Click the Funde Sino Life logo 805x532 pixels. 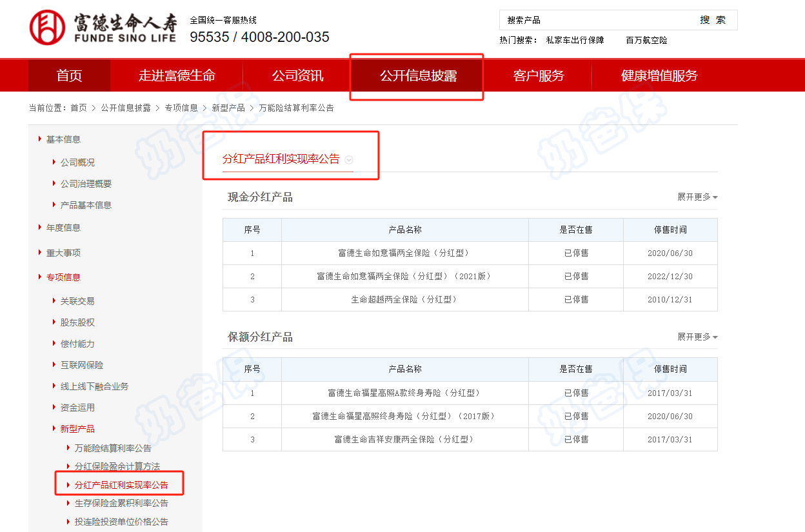pyautogui.click(x=103, y=28)
